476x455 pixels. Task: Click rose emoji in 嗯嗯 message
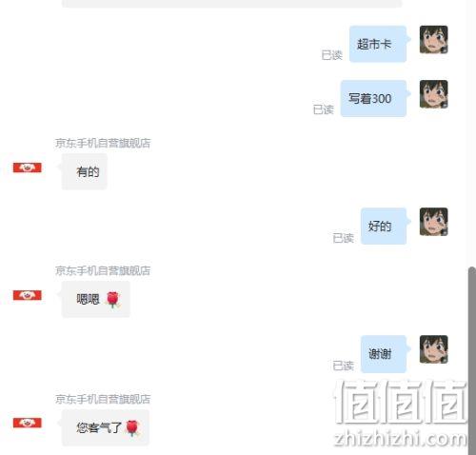pos(112,299)
